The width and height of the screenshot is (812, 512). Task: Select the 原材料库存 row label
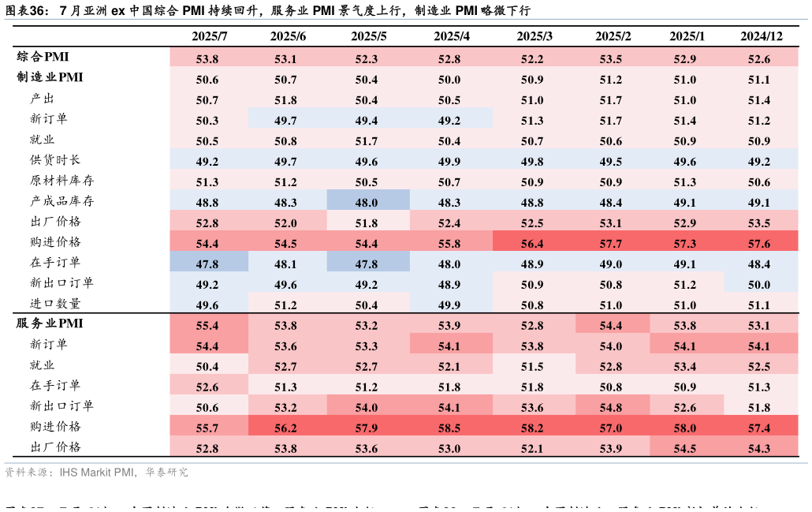point(61,180)
